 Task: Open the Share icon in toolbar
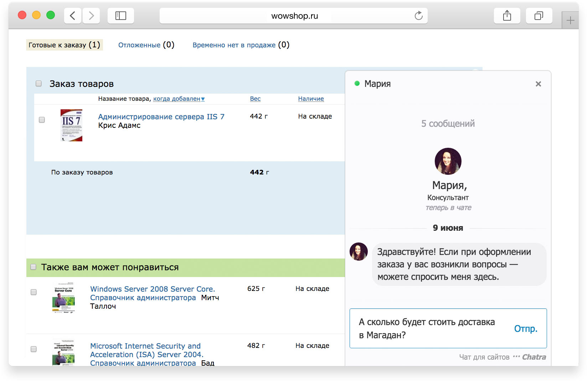click(507, 16)
